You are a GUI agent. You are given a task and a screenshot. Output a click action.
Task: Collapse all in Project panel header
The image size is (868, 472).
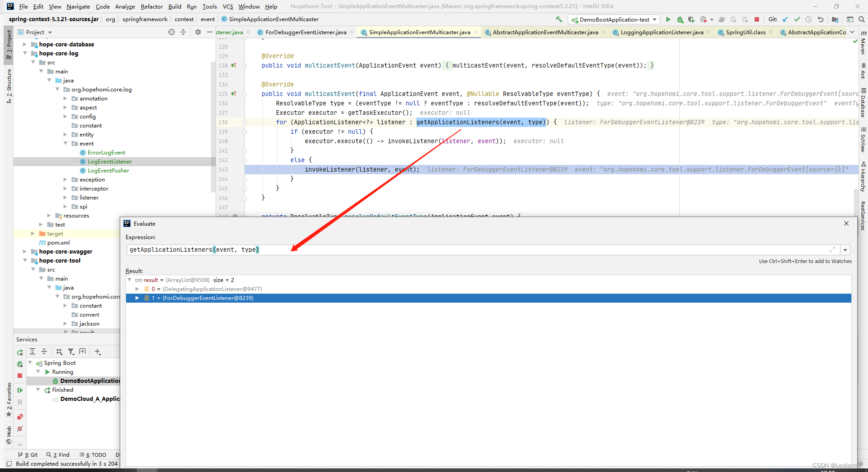click(x=183, y=32)
